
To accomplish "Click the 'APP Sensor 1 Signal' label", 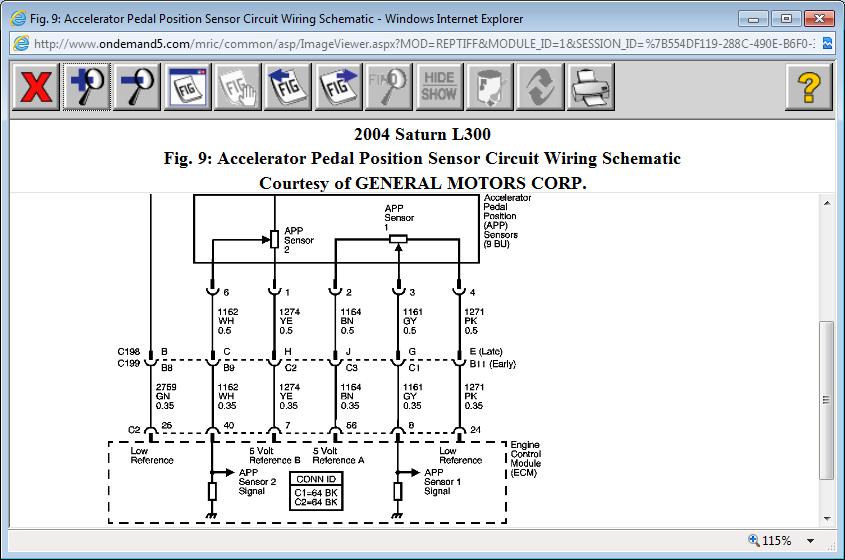I will [442, 482].
